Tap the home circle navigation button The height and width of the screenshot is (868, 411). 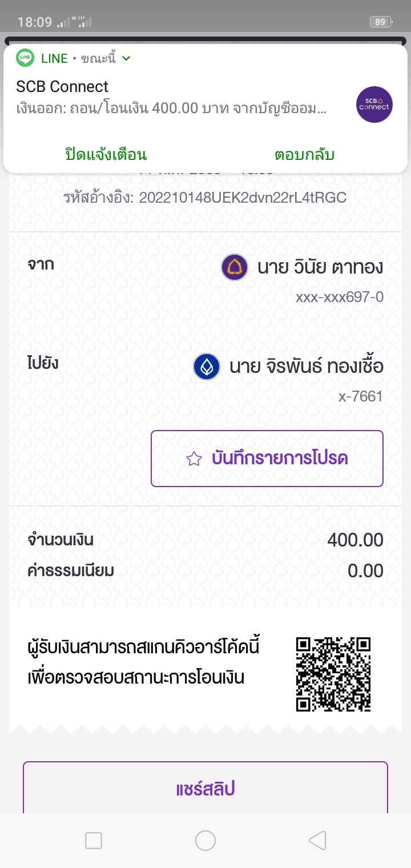point(205,840)
